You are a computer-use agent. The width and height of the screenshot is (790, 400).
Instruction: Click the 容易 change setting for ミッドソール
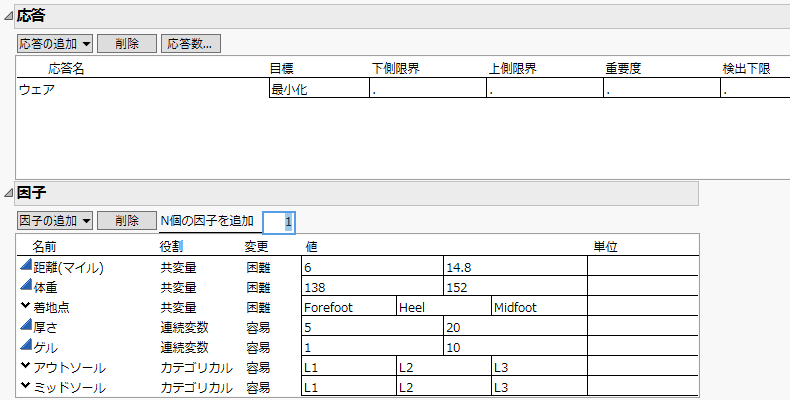click(x=258, y=388)
